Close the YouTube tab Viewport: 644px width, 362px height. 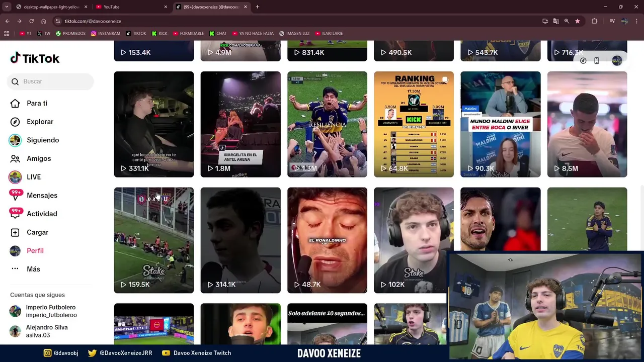click(166, 7)
